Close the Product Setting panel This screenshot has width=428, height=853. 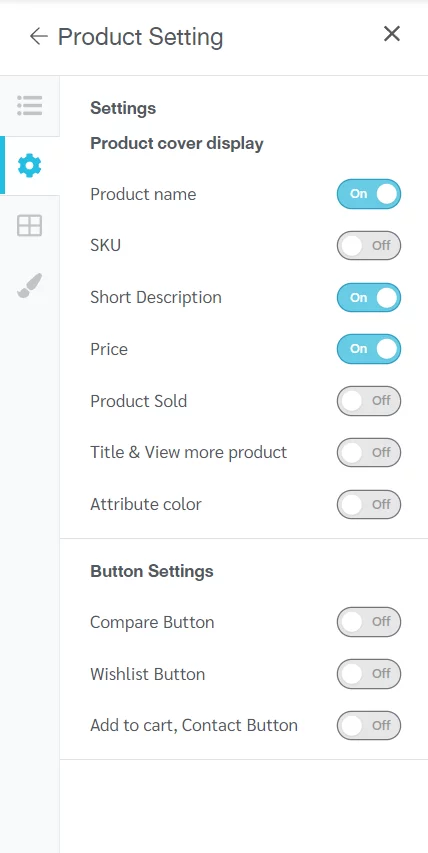[x=392, y=34]
